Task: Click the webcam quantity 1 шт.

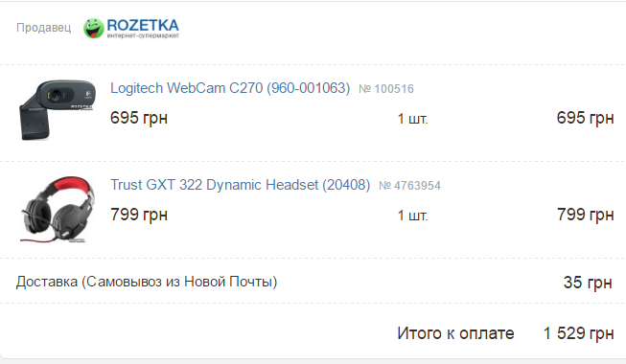Action: point(413,119)
